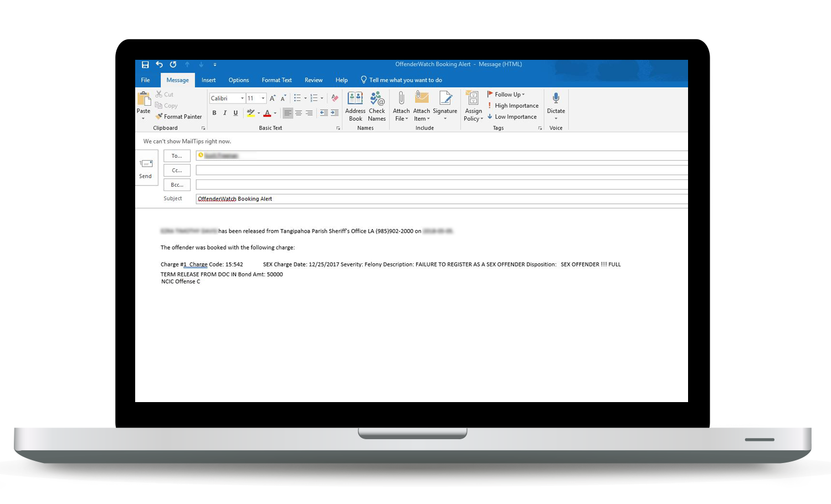
Task: Click the Grow Font icon
Action: click(x=273, y=99)
